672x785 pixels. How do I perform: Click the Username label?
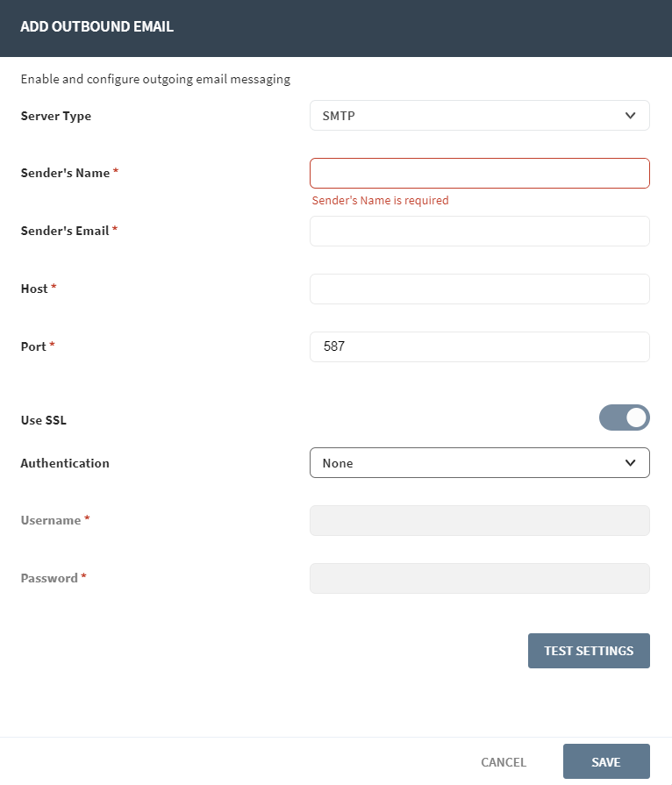coord(55,520)
